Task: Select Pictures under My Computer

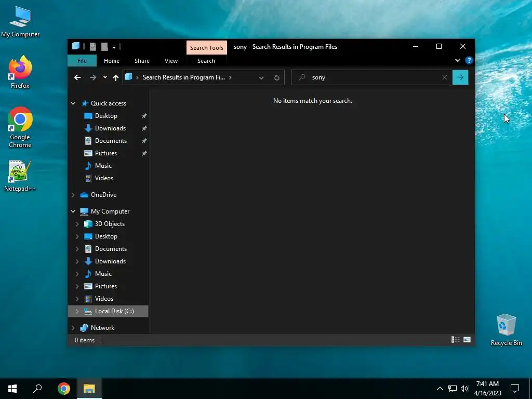Action: pyautogui.click(x=106, y=286)
